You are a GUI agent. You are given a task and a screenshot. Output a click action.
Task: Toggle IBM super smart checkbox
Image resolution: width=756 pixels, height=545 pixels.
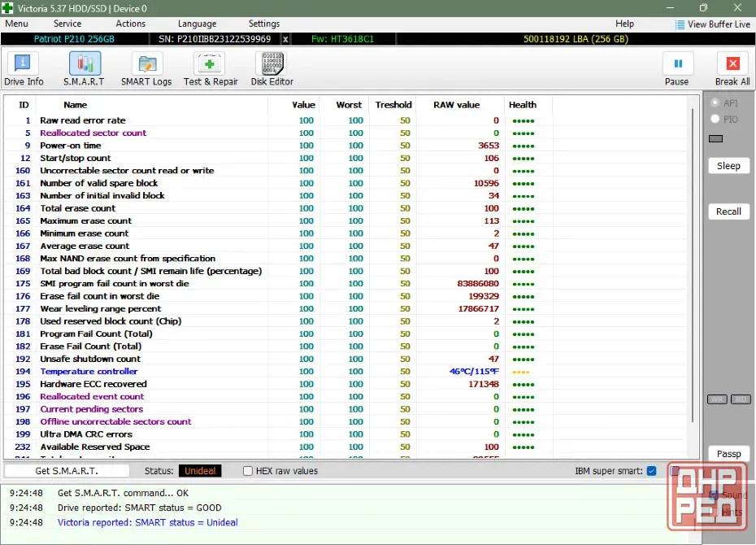[x=651, y=471]
